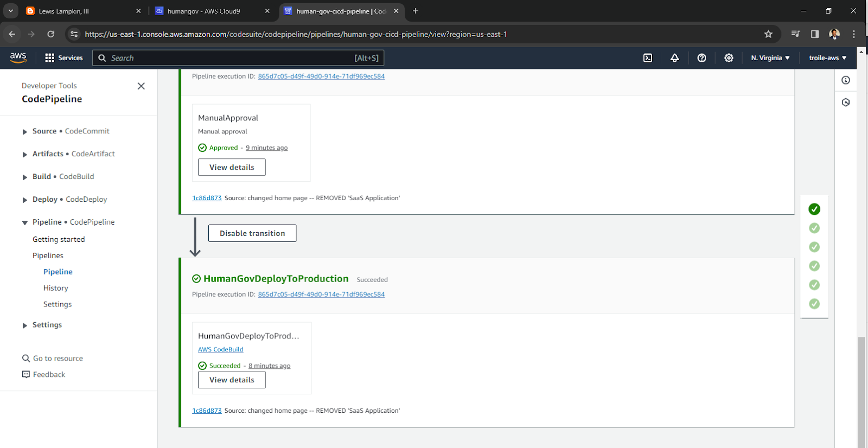868x448 pixels.
Task: Open the media control icon in toolbar
Action: pos(795,34)
